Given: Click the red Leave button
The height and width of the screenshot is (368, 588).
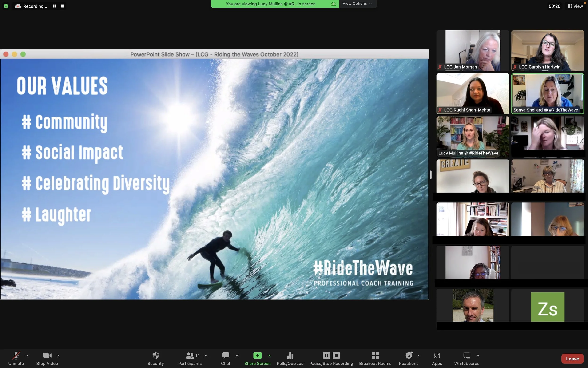Looking at the screenshot, I should 572,359.
